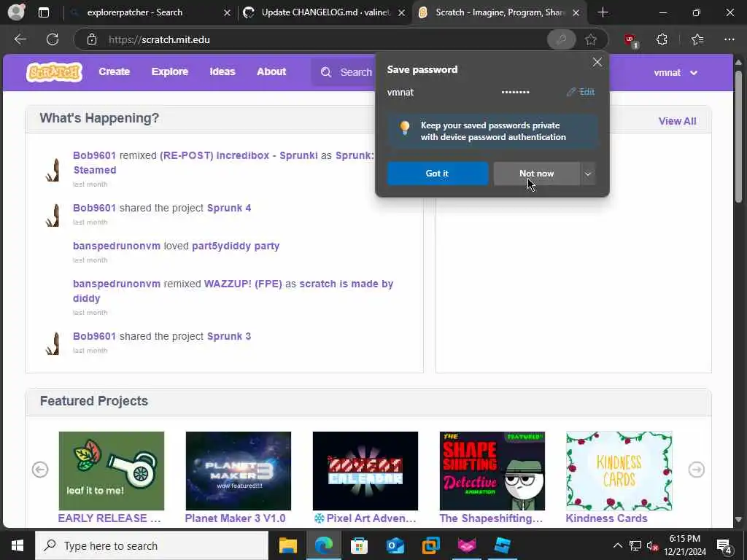Viewport: 747px width, 560px height.
Task: Open the Sprunk 3 project link
Action: pyautogui.click(x=229, y=336)
